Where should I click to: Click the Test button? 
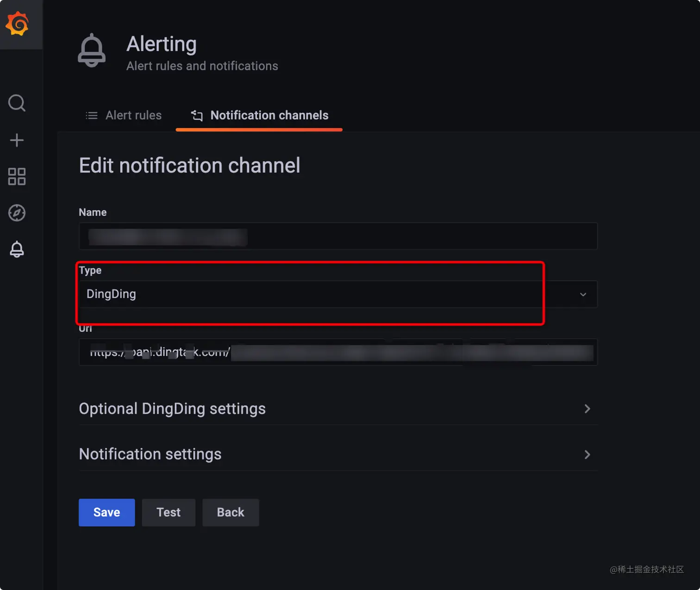[x=169, y=512]
